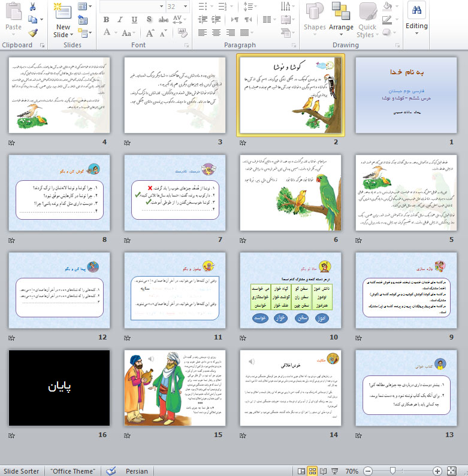This screenshot has width=468, height=476.
Task: Click the Cut scissors icon
Action: 32,7
